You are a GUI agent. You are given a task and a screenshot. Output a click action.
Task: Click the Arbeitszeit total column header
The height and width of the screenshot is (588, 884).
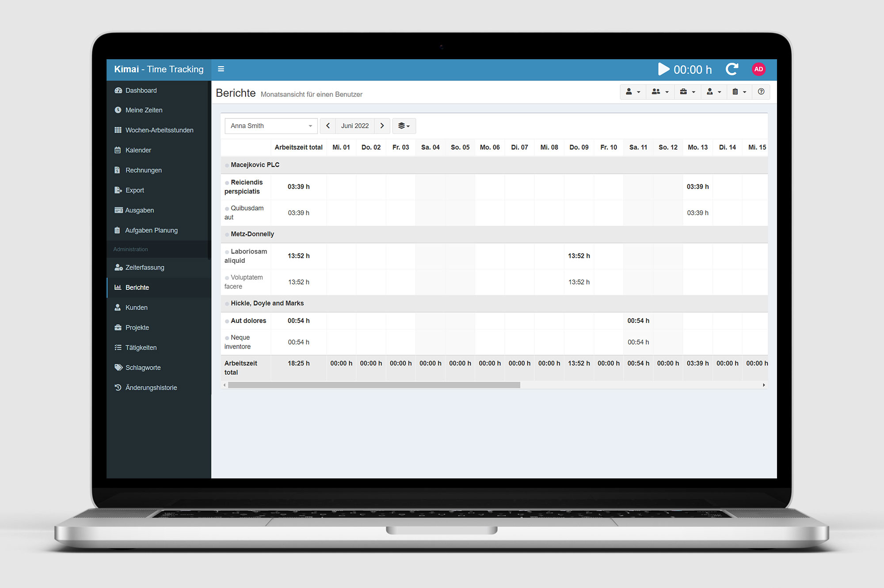(x=299, y=147)
